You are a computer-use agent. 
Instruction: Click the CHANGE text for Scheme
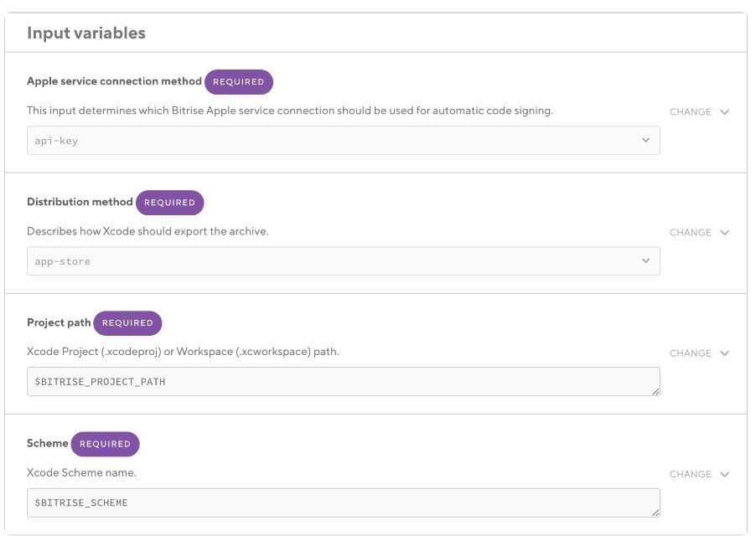pyautogui.click(x=690, y=474)
